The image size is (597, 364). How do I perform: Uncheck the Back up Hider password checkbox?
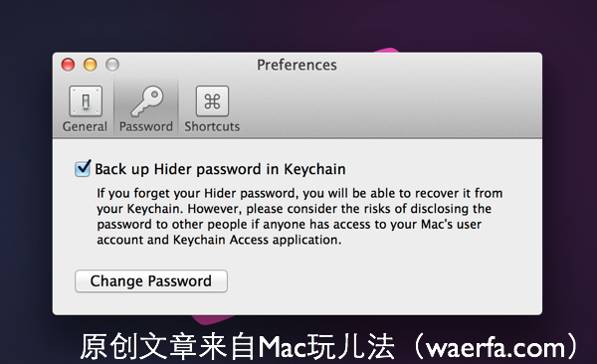tap(83, 169)
